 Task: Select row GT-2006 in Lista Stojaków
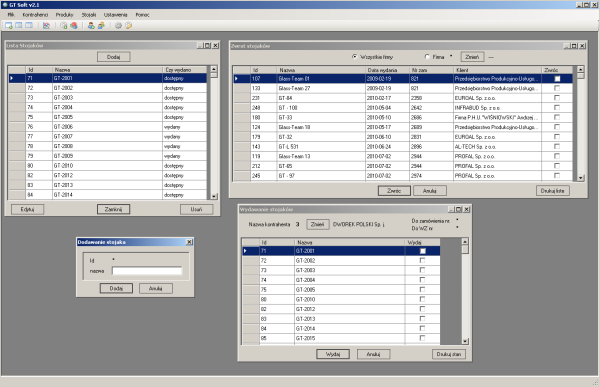[x=108, y=127]
